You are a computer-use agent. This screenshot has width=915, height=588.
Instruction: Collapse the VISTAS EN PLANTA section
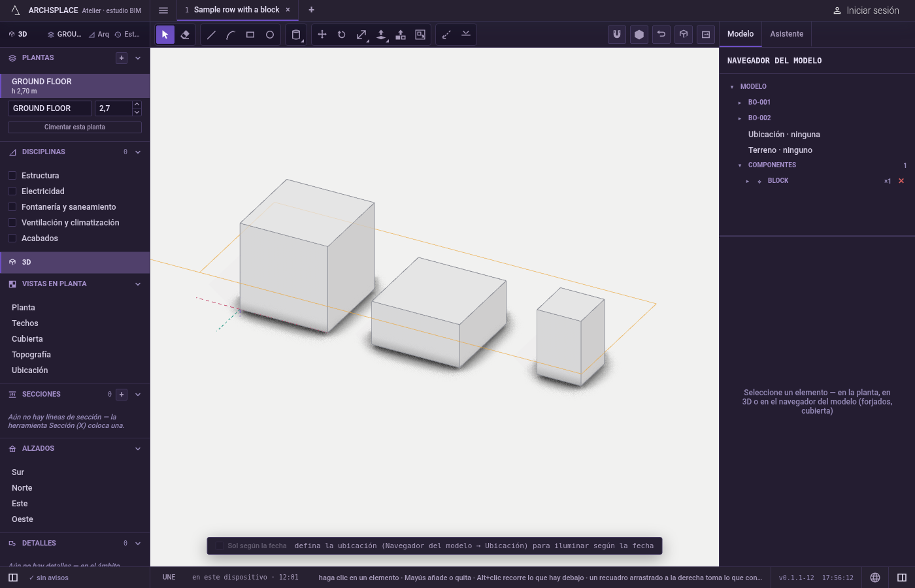point(138,284)
